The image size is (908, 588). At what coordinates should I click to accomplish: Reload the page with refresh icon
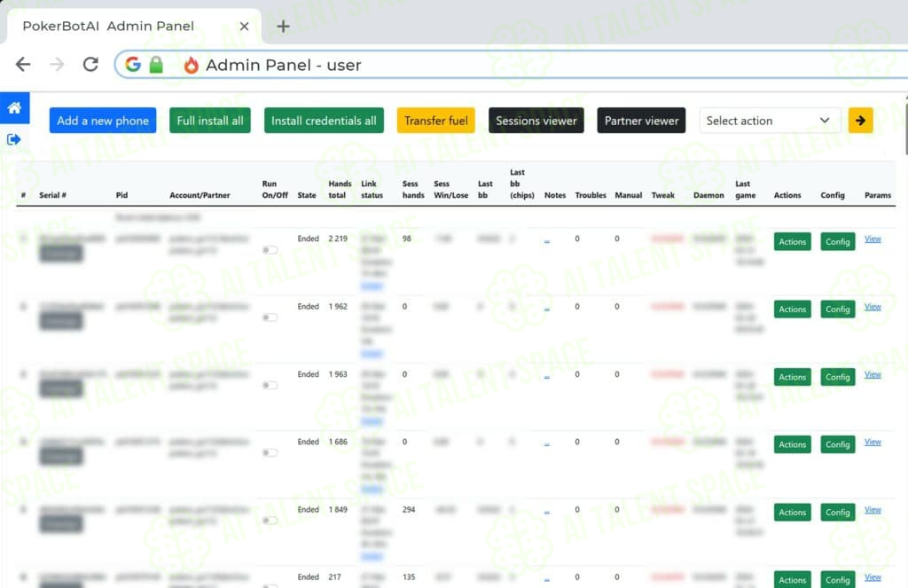pyautogui.click(x=90, y=65)
